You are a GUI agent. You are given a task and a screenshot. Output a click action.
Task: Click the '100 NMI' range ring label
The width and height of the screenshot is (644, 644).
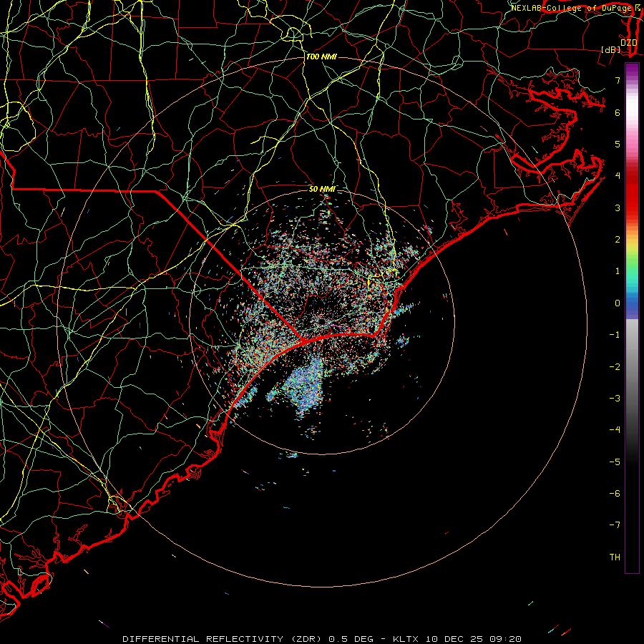click(321, 57)
